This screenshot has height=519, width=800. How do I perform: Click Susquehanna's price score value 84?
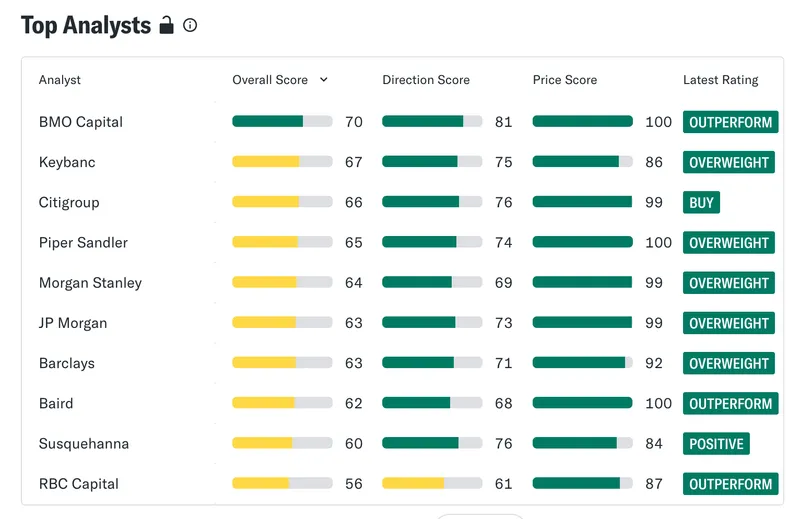click(654, 443)
